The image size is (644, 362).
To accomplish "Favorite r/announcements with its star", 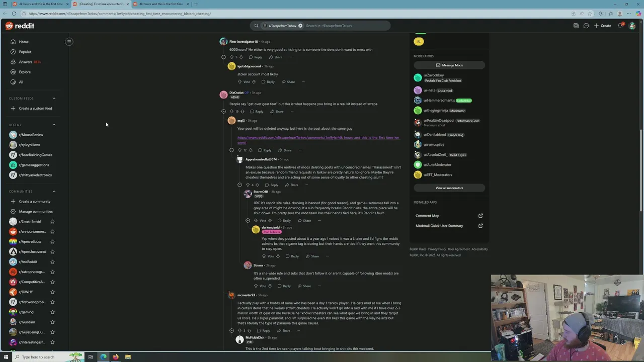I will 52,232.
